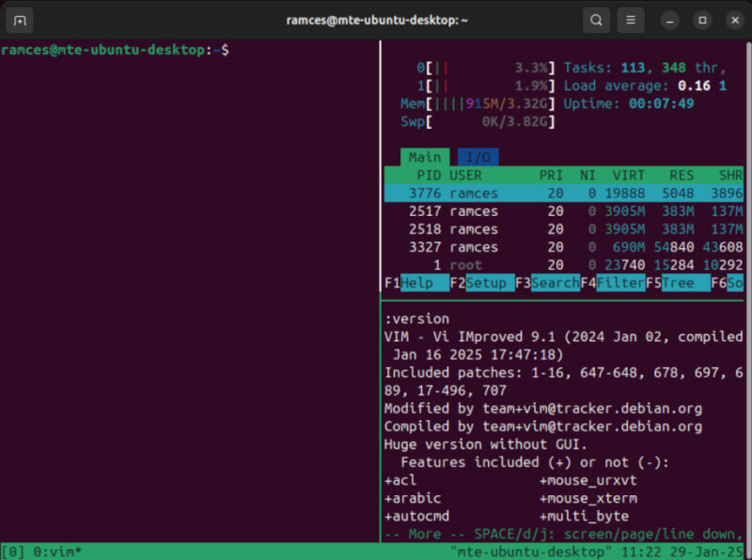This screenshot has height=560, width=752.
Task: Toggle tree view with F5Tree
Action: [x=677, y=283]
